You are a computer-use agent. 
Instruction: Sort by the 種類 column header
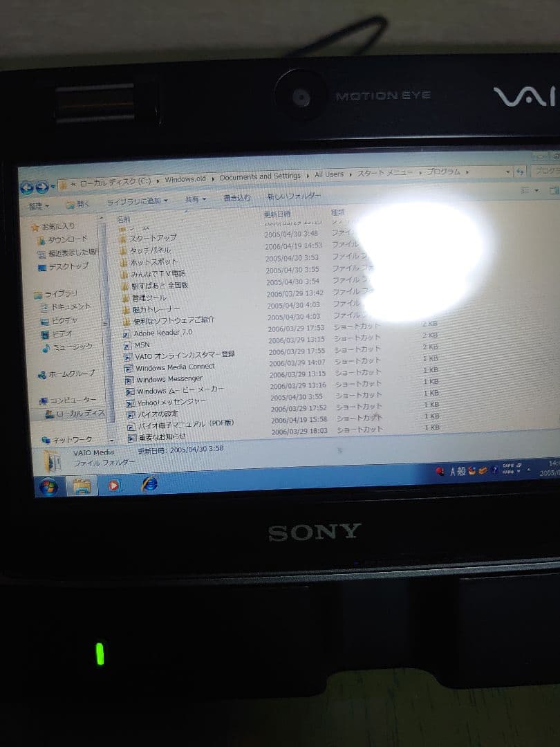(x=337, y=212)
